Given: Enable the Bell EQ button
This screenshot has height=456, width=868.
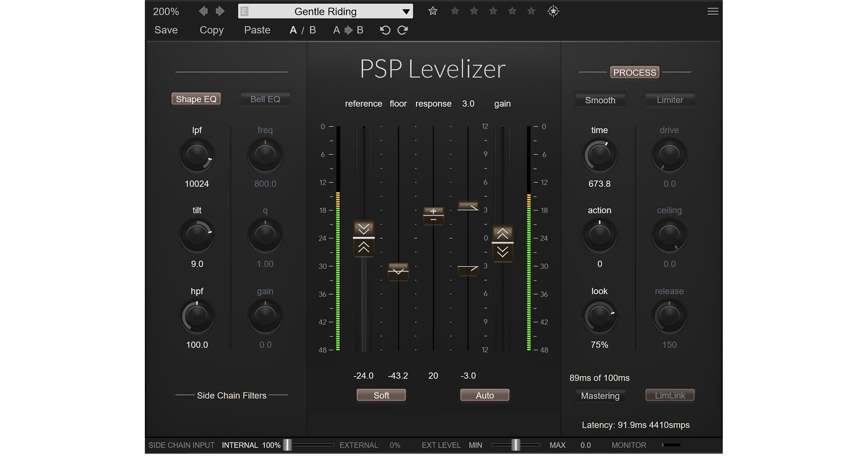Looking at the screenshot, I should click(265, 99).
